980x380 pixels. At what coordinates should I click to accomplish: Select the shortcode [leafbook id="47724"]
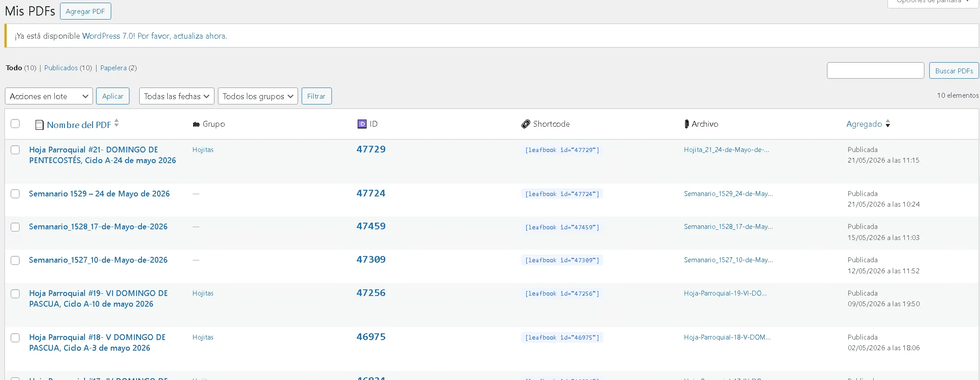coord(562,194)
